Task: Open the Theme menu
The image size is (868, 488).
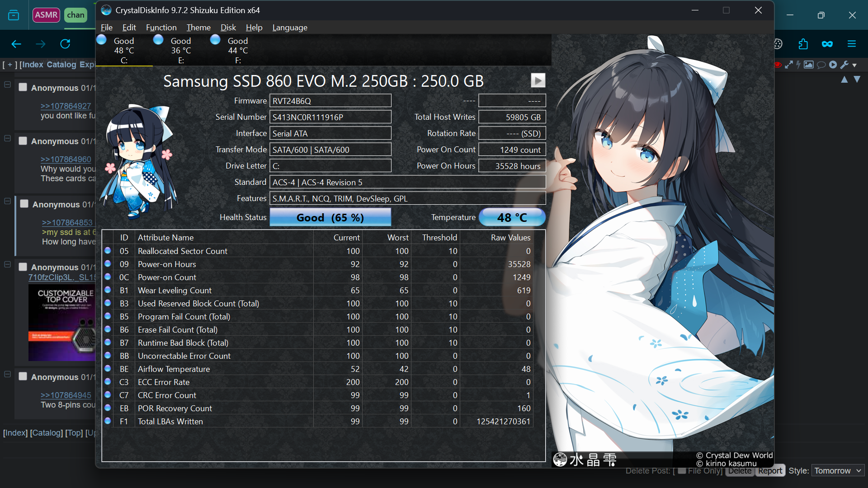Action: [198, 28]
